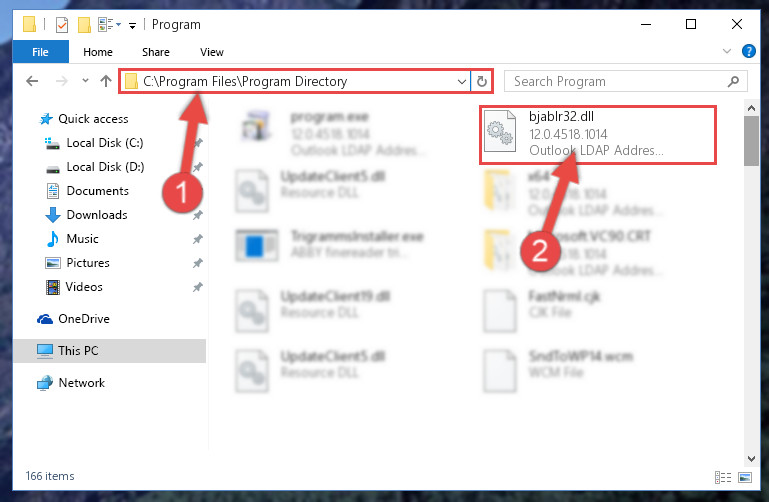Select Local Disk (D:) in navigation pane

click(x=105, y=167)
